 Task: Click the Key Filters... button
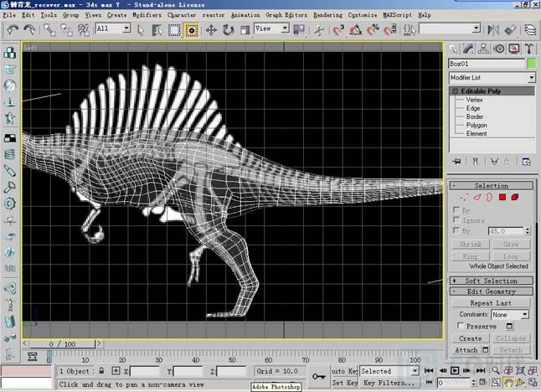coord(389,383)
